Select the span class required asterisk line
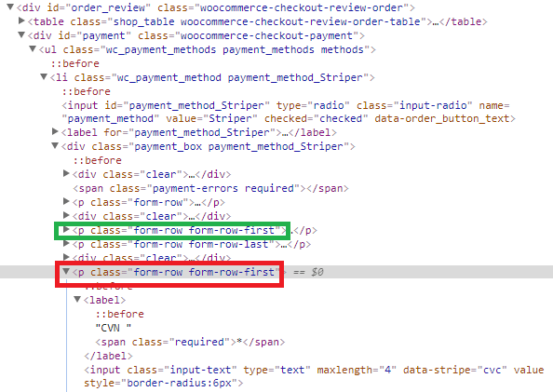Viewport: 553px width, 392px height. [x=190, y=342]
